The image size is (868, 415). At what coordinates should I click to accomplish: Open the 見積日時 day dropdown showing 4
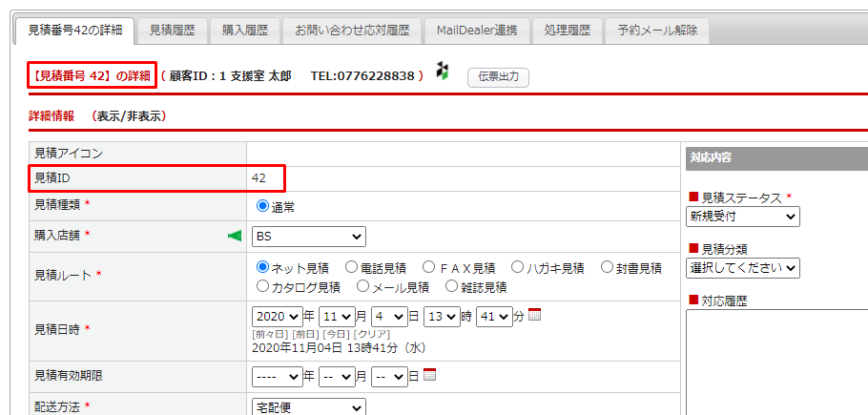coord(390,317)
